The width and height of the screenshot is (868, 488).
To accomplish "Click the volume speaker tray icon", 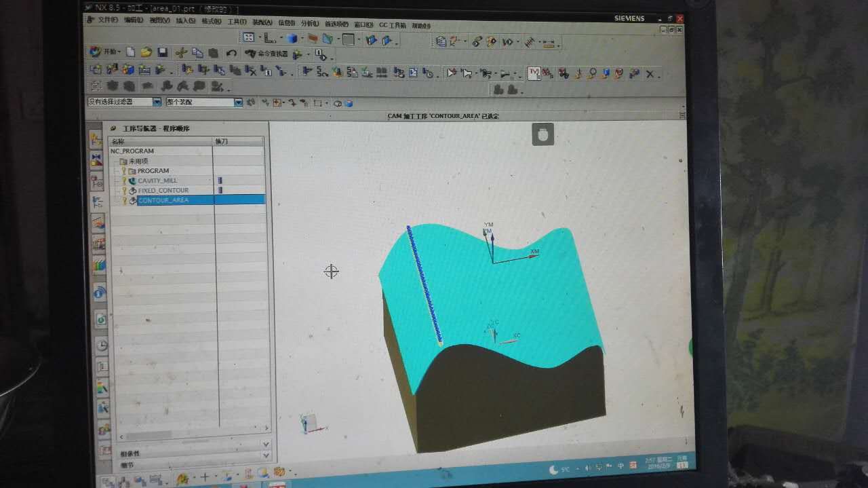I will pyautogui.click(x=588, y=468).
